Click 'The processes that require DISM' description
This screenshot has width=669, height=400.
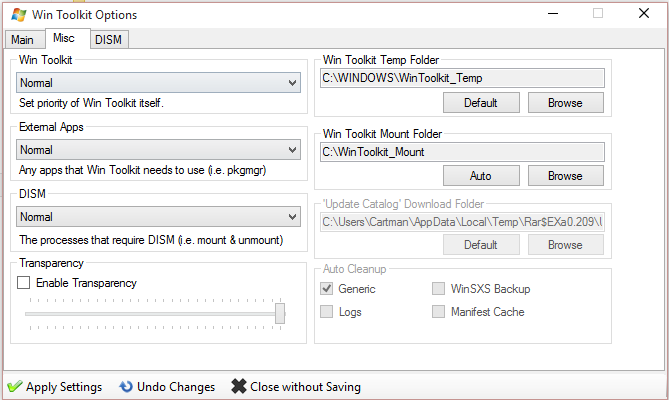[x=151, y=240]
